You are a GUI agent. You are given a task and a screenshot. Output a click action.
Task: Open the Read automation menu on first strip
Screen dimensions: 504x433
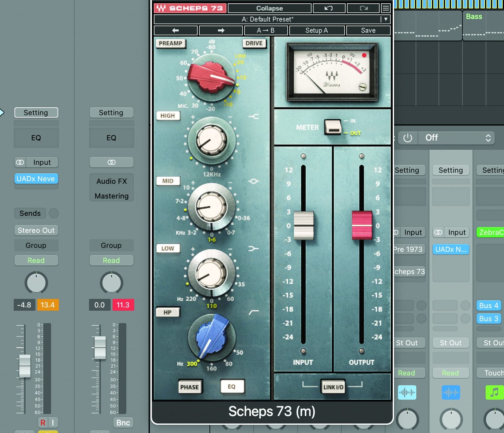coord(36,260)
